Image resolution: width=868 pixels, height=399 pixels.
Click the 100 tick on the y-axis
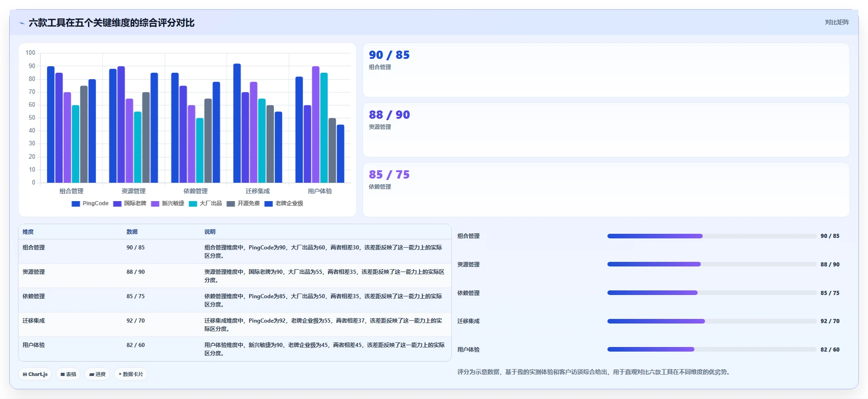[30, 53]
